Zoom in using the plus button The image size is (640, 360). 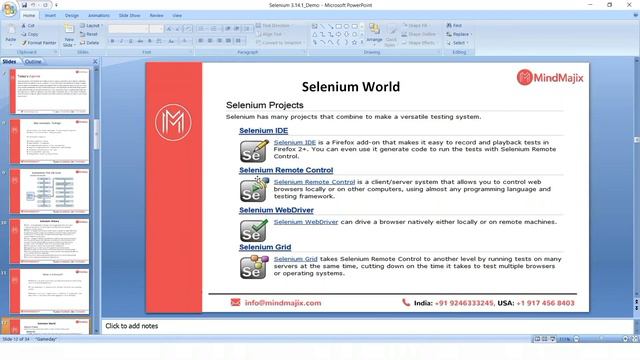[625, 339]
